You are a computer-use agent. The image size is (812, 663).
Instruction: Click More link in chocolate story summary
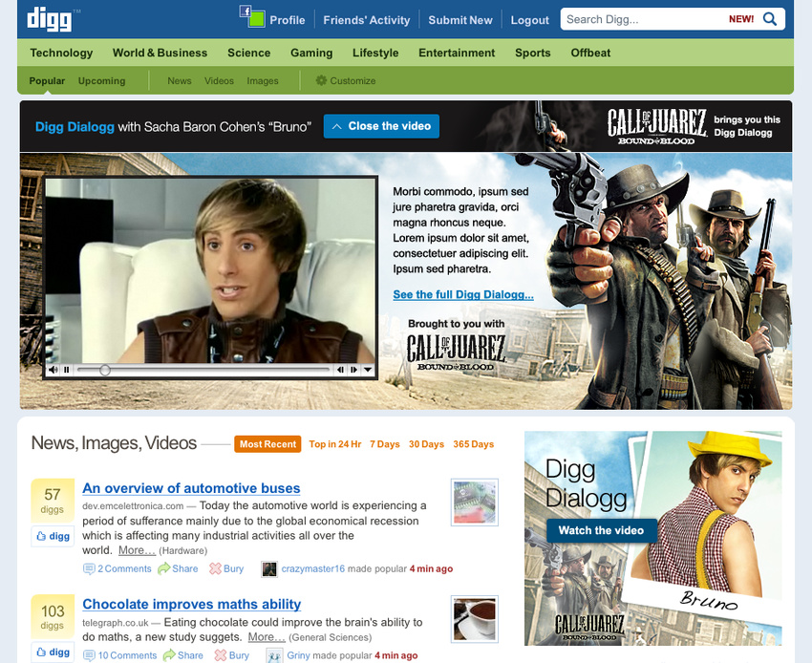click(267, 637)
